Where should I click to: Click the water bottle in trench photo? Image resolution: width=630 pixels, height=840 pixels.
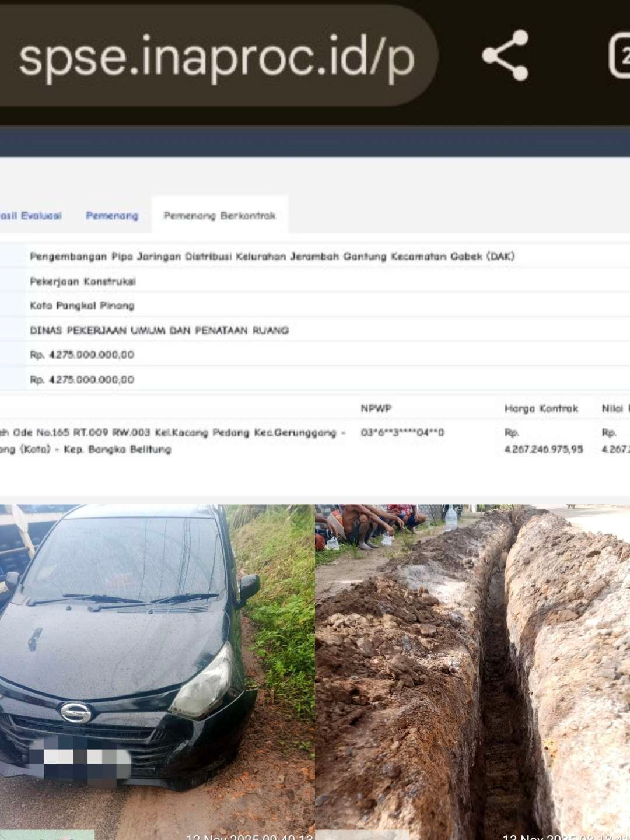[x=451, y=517]
